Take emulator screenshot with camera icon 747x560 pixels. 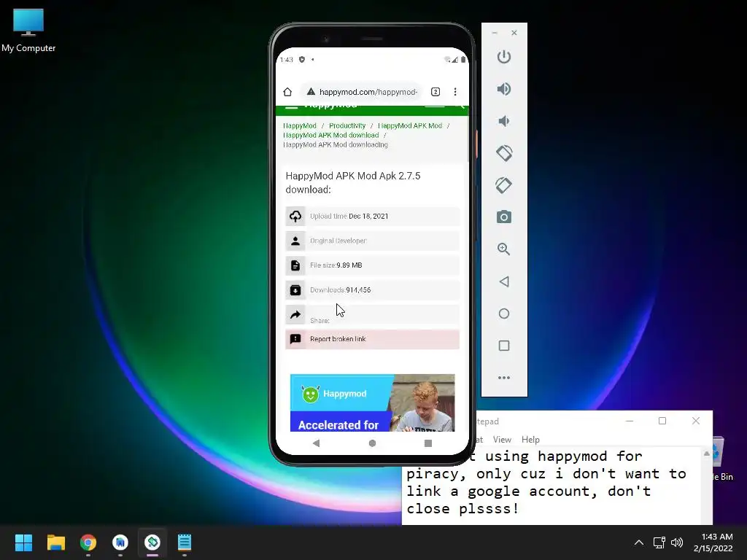coord(503,217)
